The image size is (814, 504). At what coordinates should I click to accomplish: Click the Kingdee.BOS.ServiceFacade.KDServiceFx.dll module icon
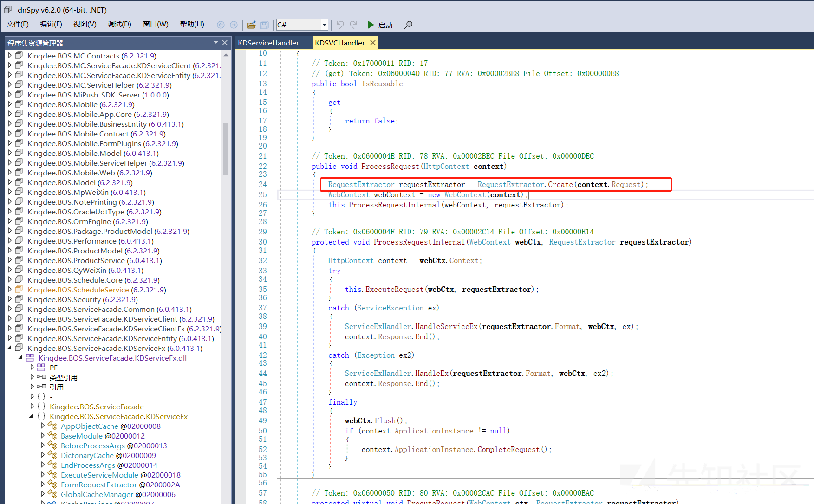pyautogui.click(x=30, y=358)
